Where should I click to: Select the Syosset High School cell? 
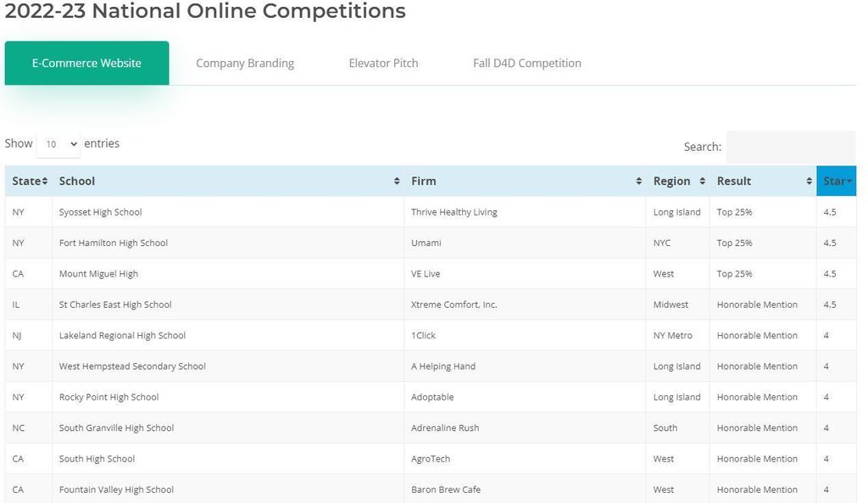228,212
